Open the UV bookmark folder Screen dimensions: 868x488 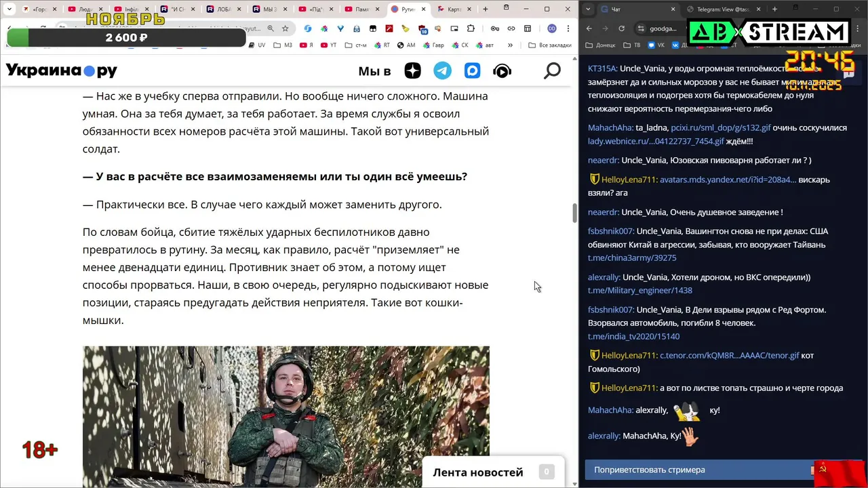pos(257,45)
